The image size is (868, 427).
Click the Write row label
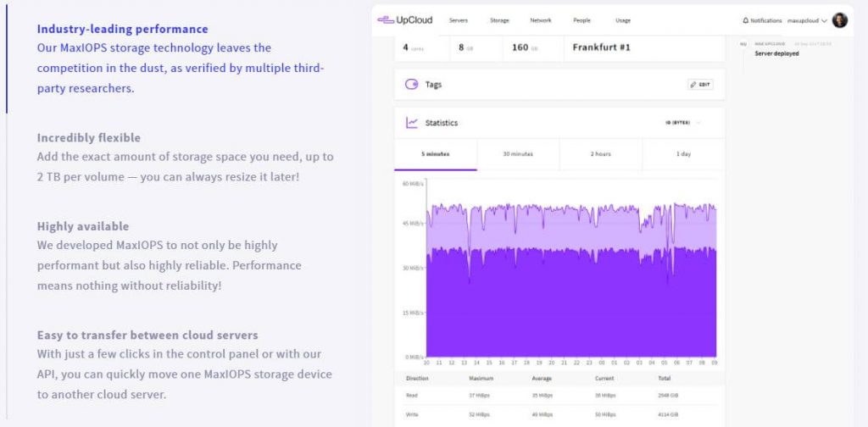coord(413,414)
